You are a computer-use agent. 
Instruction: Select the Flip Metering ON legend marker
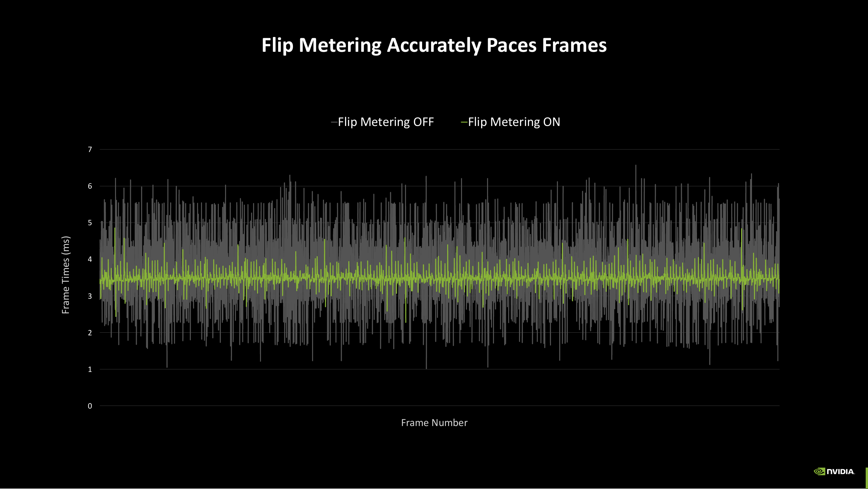coord(464,122)
